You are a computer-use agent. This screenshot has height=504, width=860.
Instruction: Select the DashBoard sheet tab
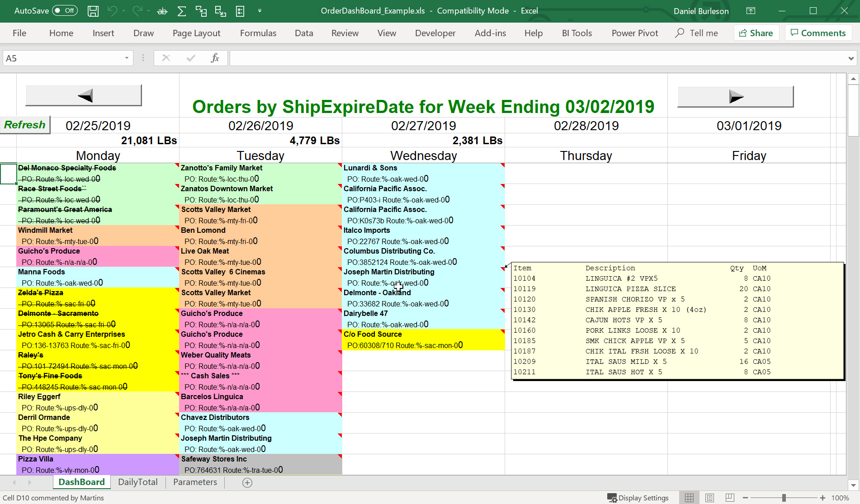pos(81,482)
